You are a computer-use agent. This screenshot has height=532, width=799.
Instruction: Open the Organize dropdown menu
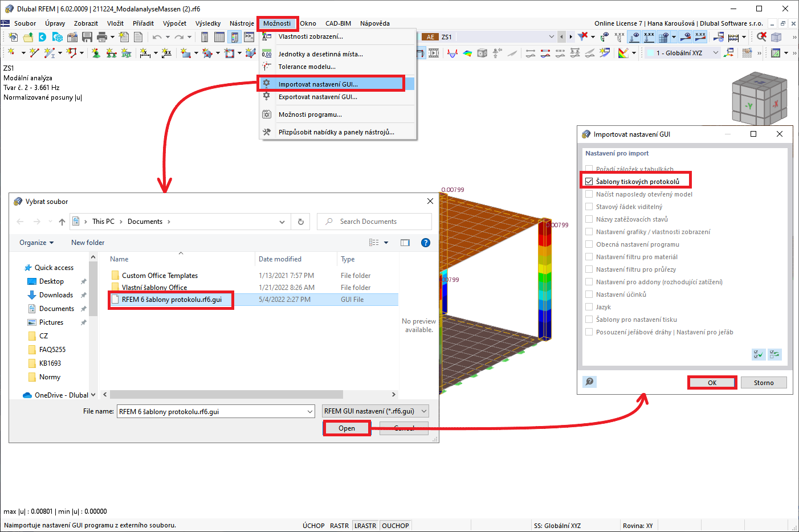(36, 243)
